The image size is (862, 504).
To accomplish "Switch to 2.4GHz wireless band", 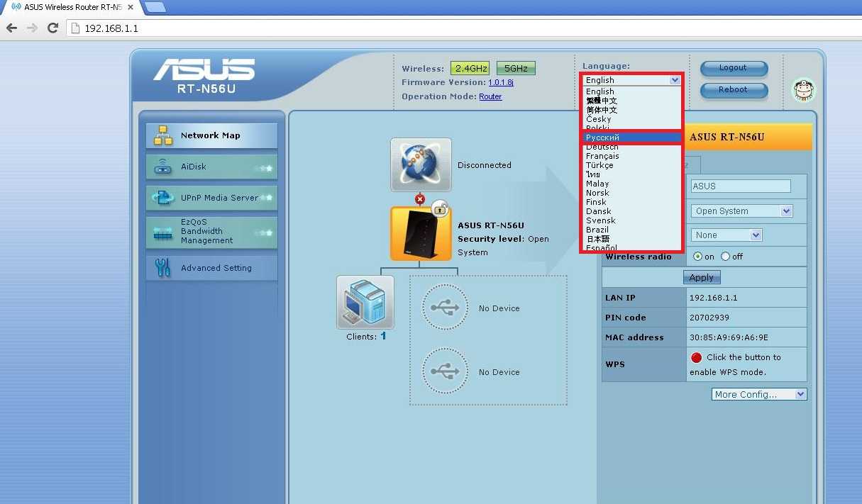I will (471, 69).
